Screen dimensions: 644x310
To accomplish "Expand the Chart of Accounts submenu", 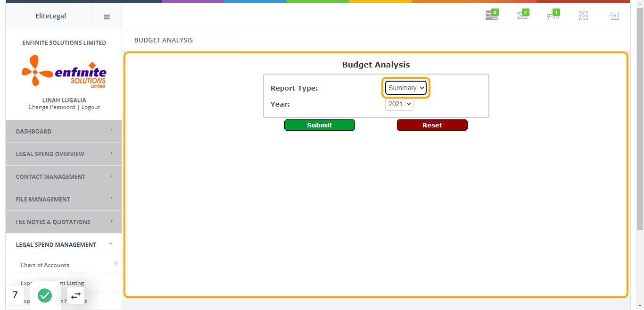I will pyautogui.click(x=64, y=265).
